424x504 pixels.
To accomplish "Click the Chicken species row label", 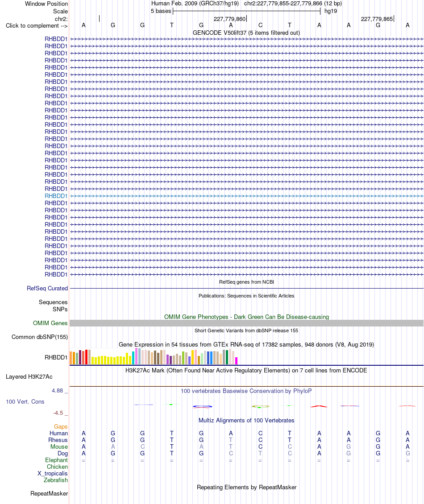I will (57, 467).
